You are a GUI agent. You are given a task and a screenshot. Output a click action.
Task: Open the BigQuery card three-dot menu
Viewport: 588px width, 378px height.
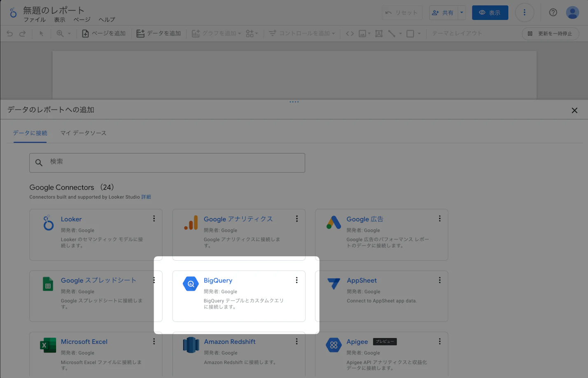296,280
